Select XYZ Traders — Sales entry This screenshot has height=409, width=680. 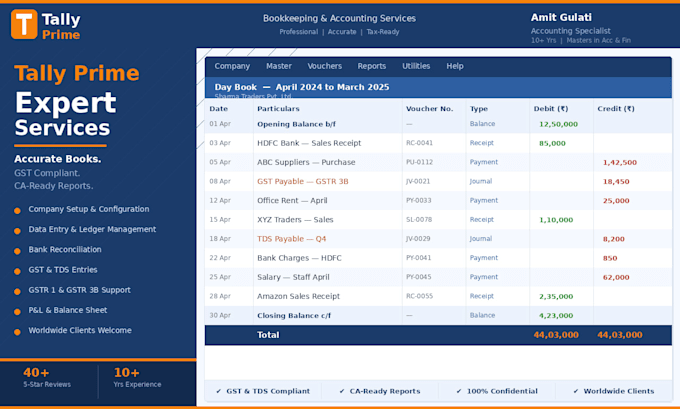tap(438, 219)
